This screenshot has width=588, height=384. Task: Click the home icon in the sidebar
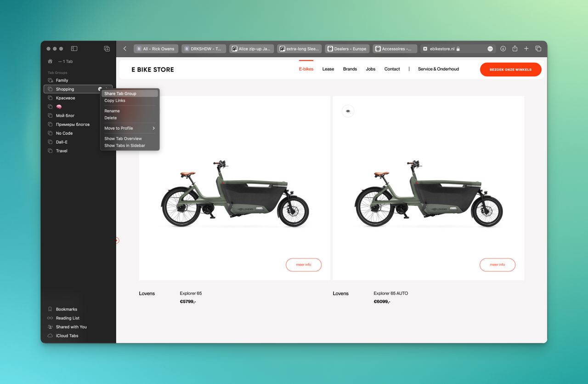click(50, 61)
